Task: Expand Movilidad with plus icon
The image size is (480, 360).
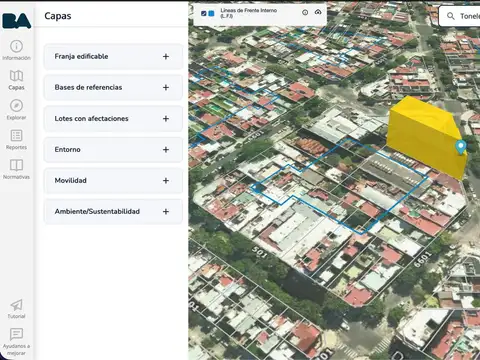Action: (166, 181)
